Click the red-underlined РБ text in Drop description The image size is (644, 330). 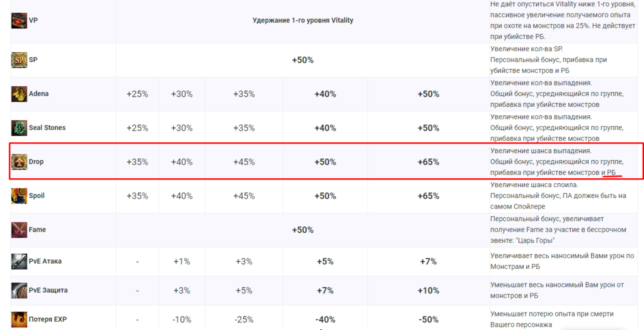pyautogui.click(x=612, y=172)
